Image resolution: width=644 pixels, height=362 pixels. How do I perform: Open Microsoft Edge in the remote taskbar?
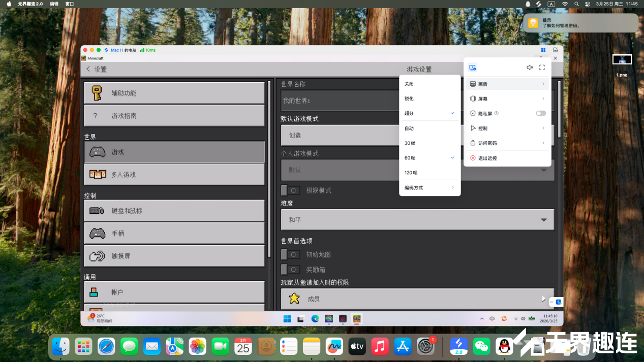pyautogui.click(x=315, y=318)
